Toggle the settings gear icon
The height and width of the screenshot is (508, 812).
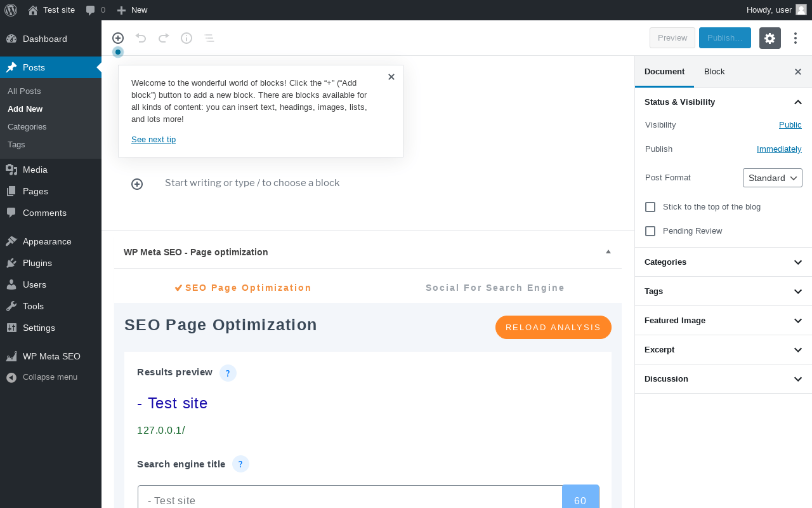[769, 38]
